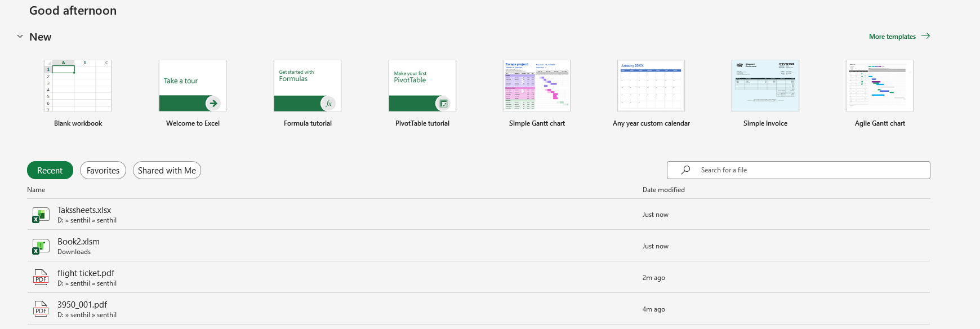The width and height of the screenshot is (980, 329).
Task: Click the PivotTable tutorial caption text
Action: pos(422,123)
